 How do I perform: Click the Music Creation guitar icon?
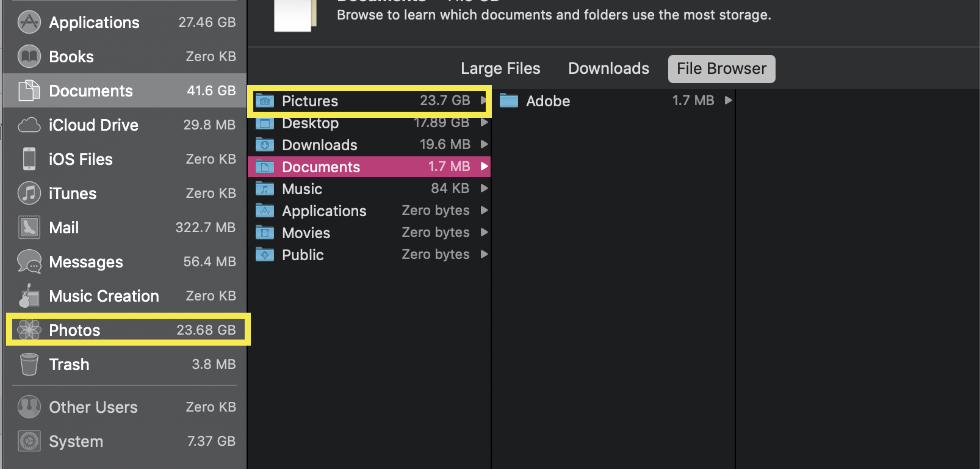[x=29, y=296]
